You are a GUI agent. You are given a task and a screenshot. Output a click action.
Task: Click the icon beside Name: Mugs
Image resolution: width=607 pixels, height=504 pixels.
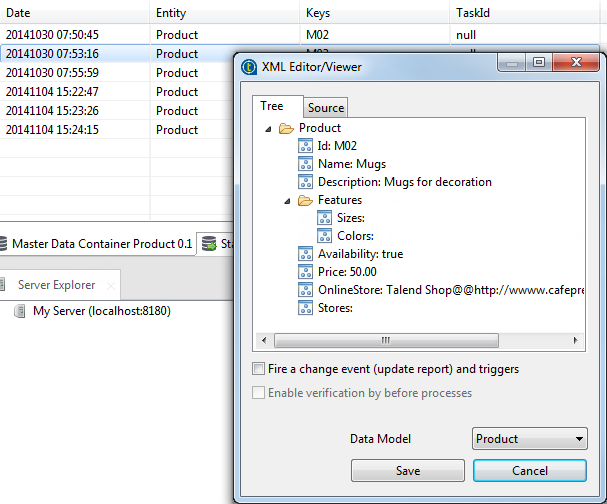[306, 164]
